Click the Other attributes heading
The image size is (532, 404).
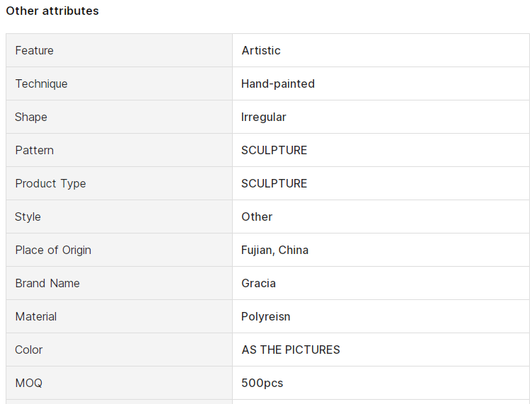pyautogui.click(x=52, y=11)
